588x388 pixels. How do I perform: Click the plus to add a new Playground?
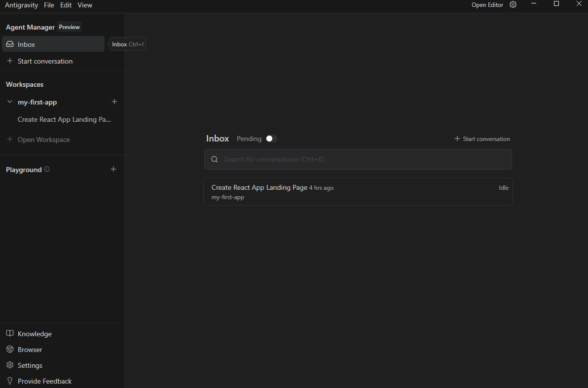(113, 169)
